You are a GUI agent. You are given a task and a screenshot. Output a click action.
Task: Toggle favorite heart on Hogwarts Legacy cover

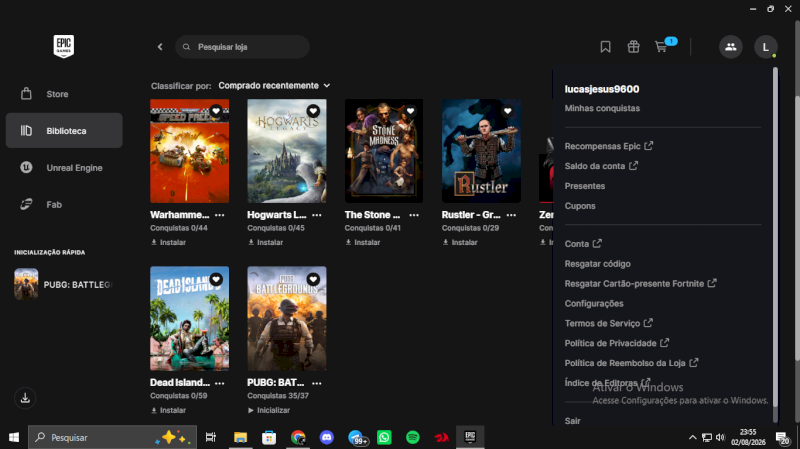313,111
